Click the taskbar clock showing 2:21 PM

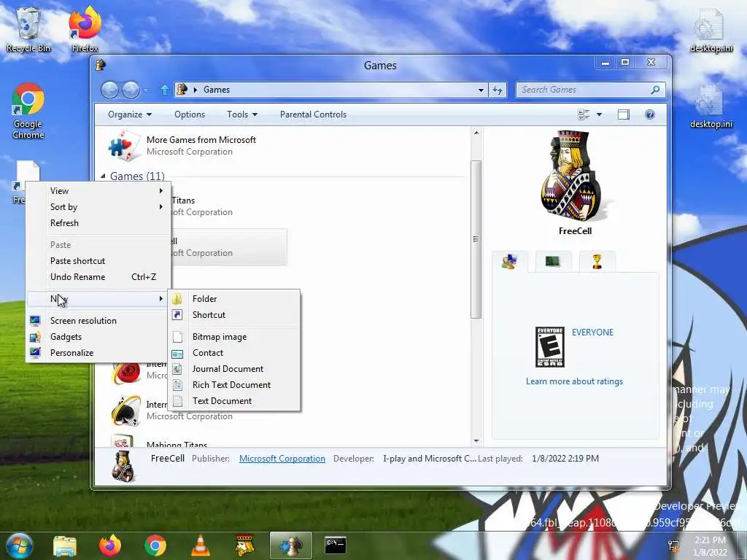tap(710, 546)
